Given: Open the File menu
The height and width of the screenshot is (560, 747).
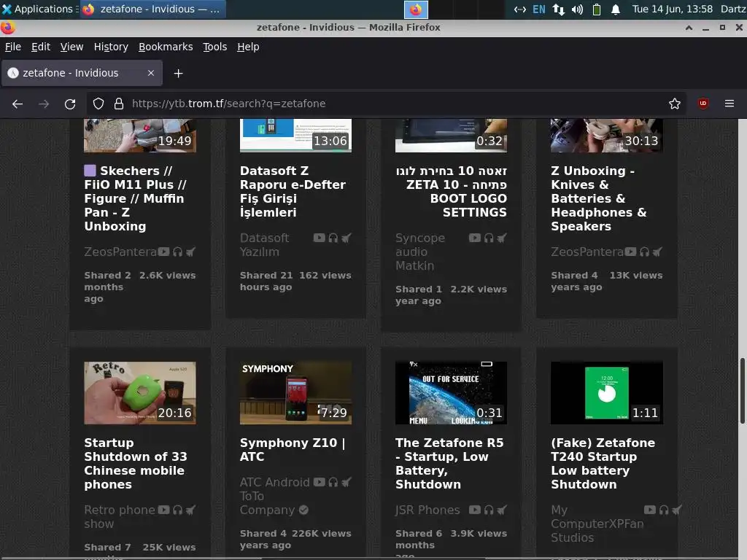Looking at the screenshot, I should (13, 47).
